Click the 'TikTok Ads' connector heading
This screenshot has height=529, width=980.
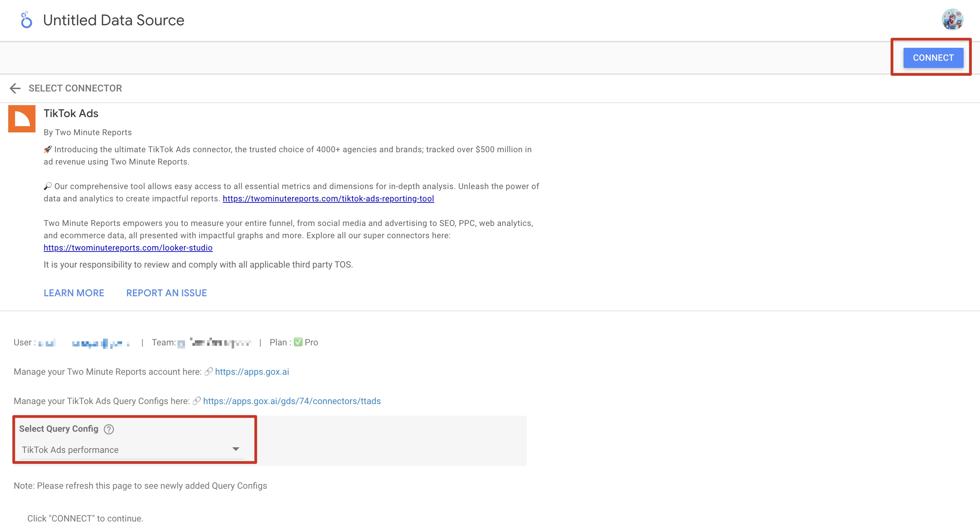(x=71, y=113)
